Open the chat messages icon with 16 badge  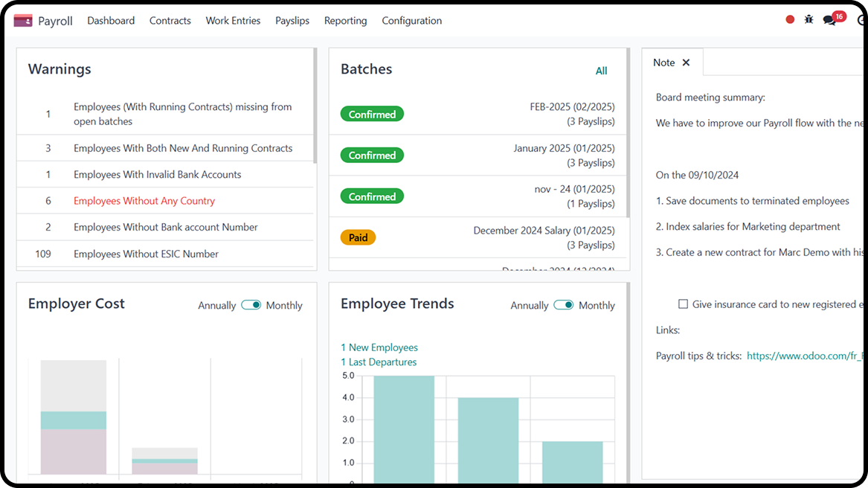(x=830, y=20)
